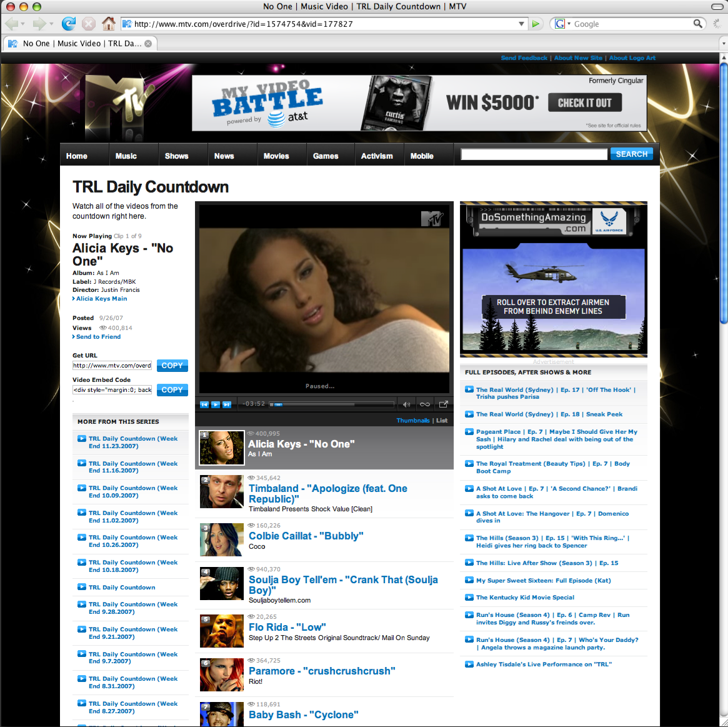Copy the video URL with COPY button
The height and width of the screenshot is (727, 728).
pyautogui.click(x=172, y=366)
